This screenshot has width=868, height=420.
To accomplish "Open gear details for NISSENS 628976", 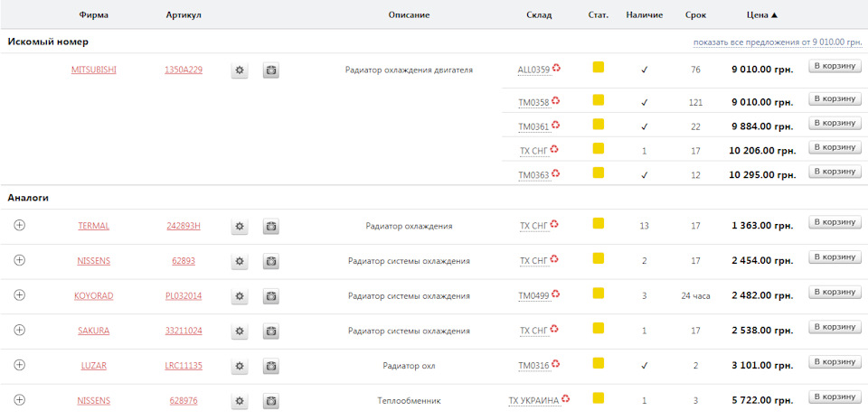I will [240, 401].
